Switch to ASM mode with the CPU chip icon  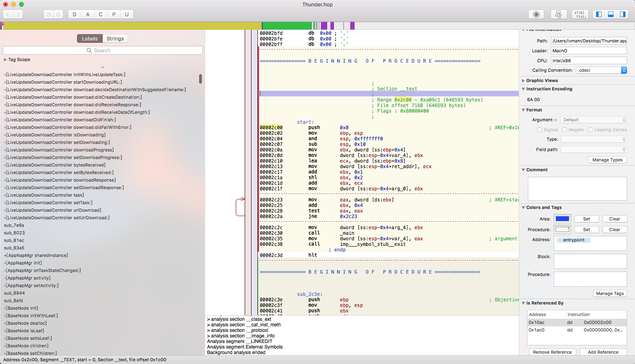pyautogui.click(x=536, y=14)
